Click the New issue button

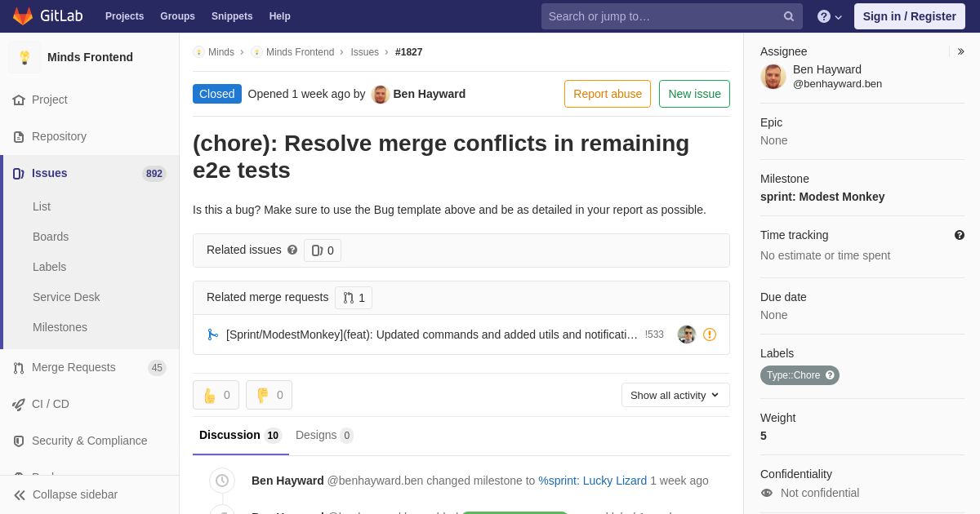click(x=694, y=94)
